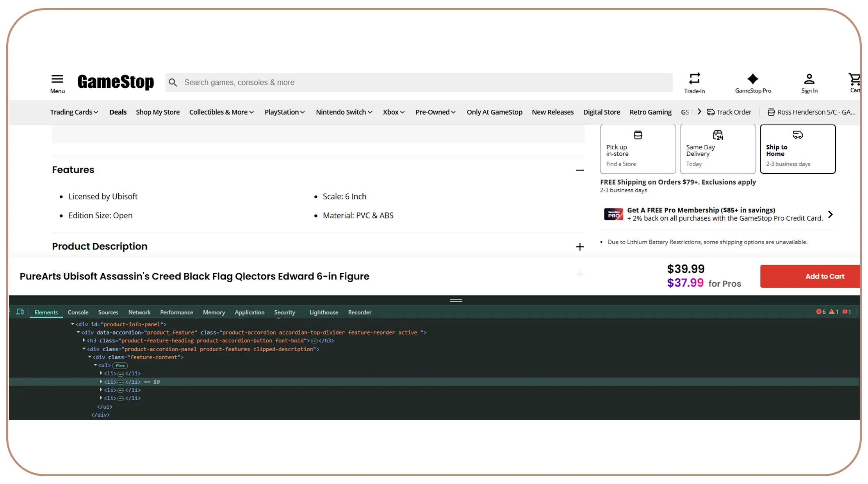Switch to the Console tab

[x=78, y=312]
